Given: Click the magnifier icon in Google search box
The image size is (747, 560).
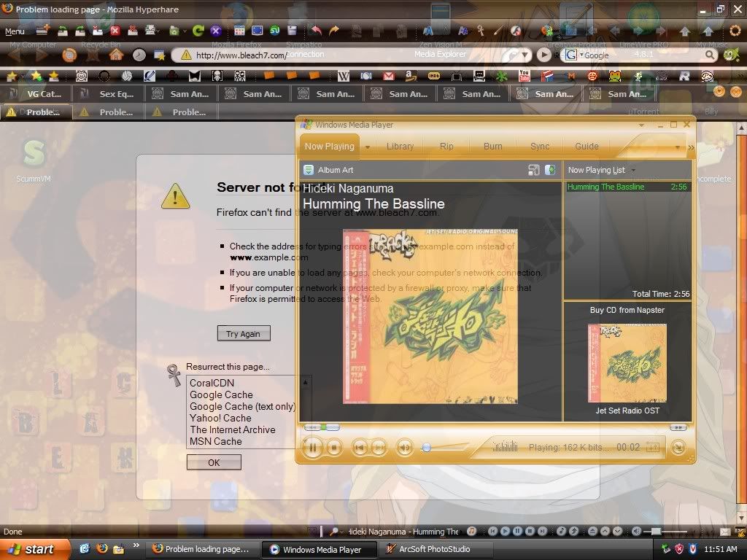Looking at the screenshot, I should tap(709, 55).
